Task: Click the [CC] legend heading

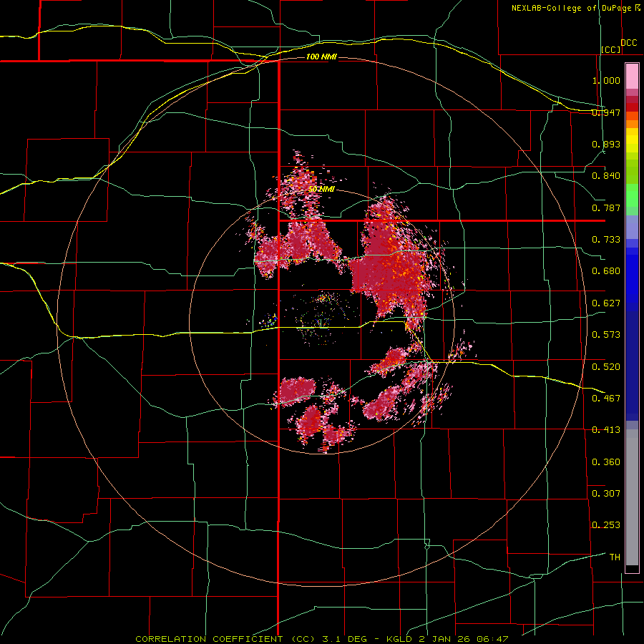Action: [x=611, y=49]
